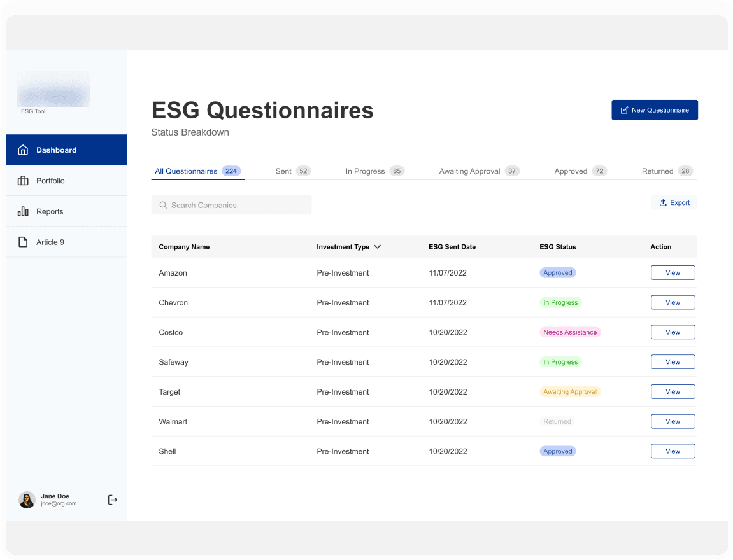Viewport: 733px width, 560px height.
Task: Click the 224 count badge
Action: click(x=231, y=171)
